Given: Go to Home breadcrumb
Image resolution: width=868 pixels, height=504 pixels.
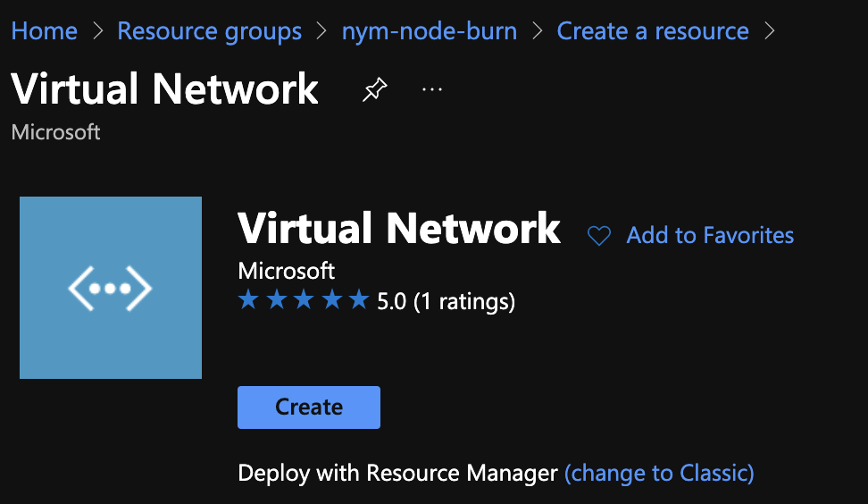Looking at the screenshot, I should point(45,31).
